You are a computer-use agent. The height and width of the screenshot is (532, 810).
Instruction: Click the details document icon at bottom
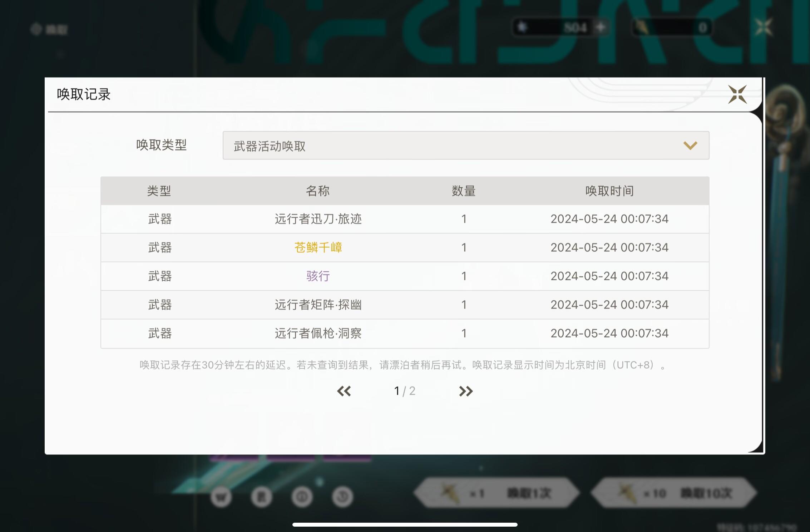261,497
